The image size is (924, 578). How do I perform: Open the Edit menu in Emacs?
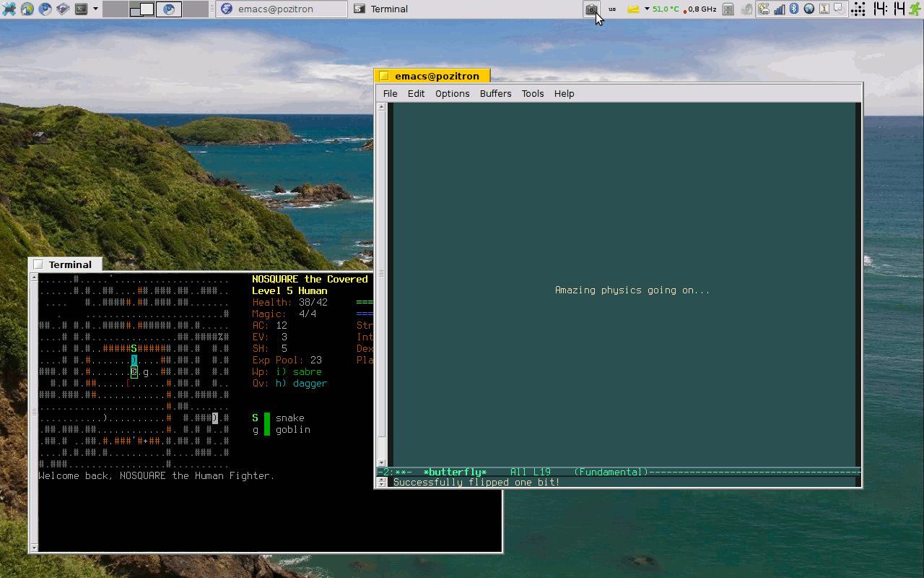click(x=416, y=94)
